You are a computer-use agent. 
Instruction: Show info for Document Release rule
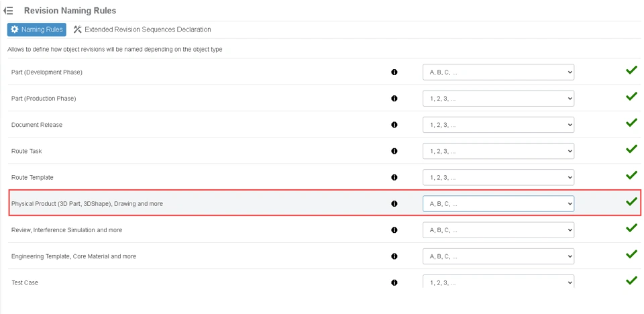tap(394, 125)
